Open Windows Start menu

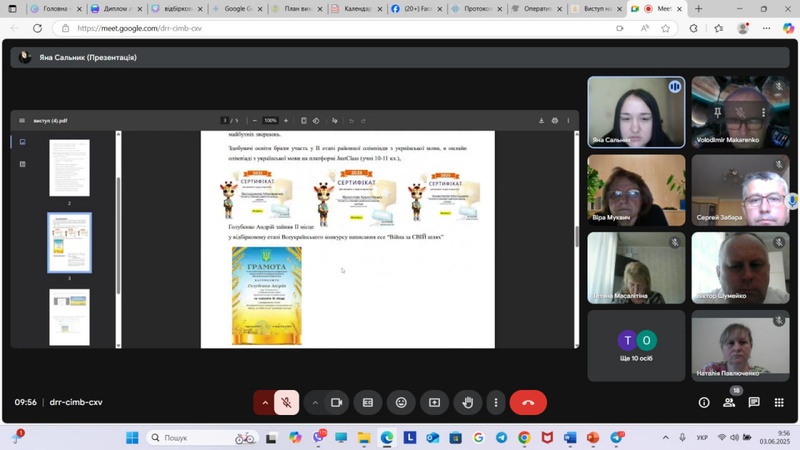(132, 438)
